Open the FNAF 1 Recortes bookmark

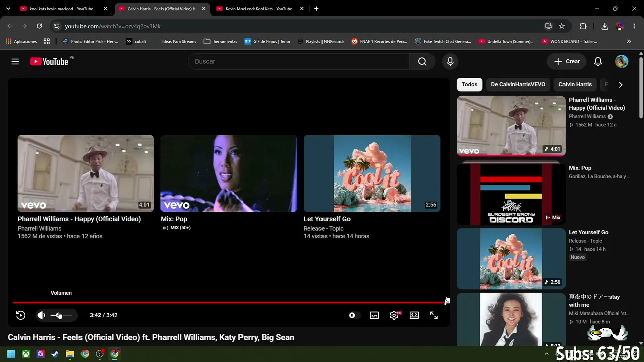click(x=379, y=41)
